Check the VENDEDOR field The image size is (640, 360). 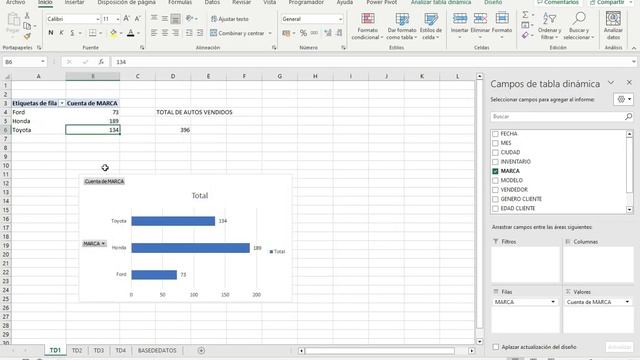coord(495,190)
